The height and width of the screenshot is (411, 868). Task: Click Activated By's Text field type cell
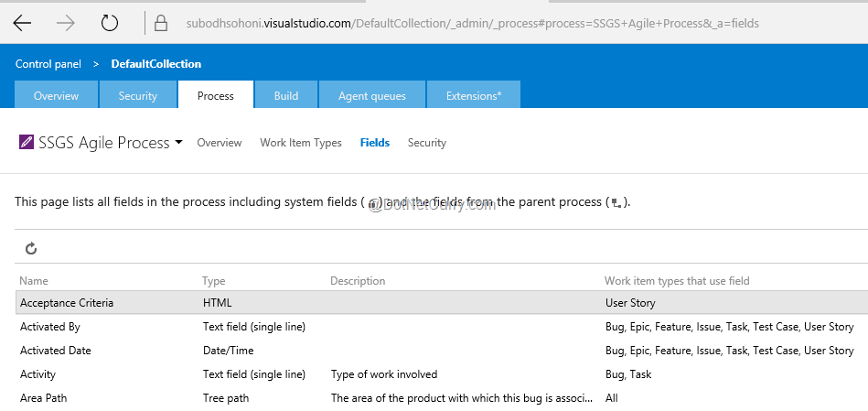pos(254,327)
